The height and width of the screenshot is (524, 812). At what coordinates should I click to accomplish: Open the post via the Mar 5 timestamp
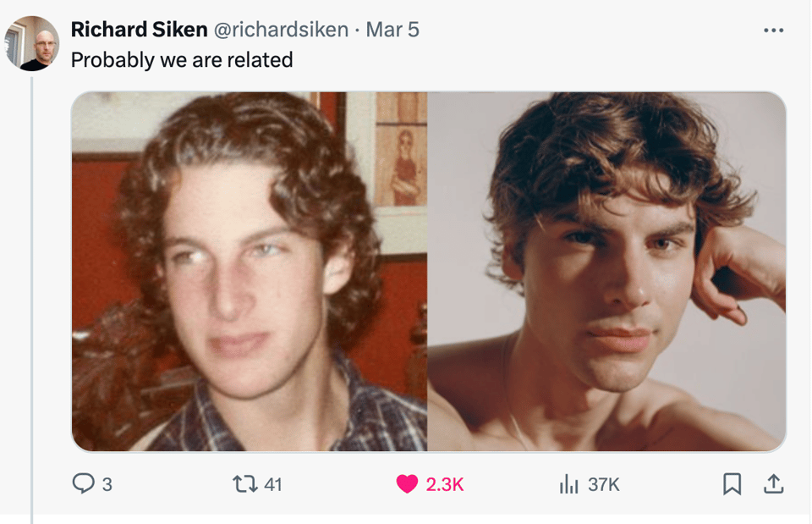[x=392, y=30]
